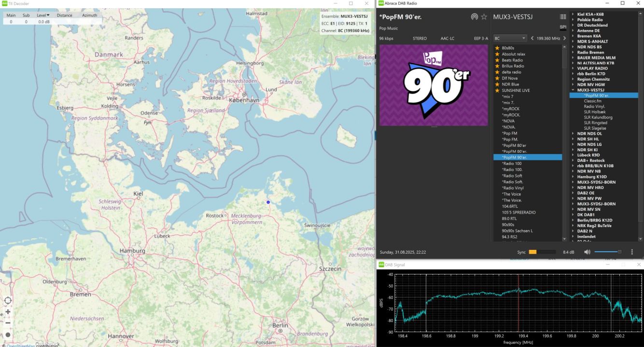Select SLR Holbæk in the ensemble tree
This screenshot has height=347, width=644.
coord(594,112)
